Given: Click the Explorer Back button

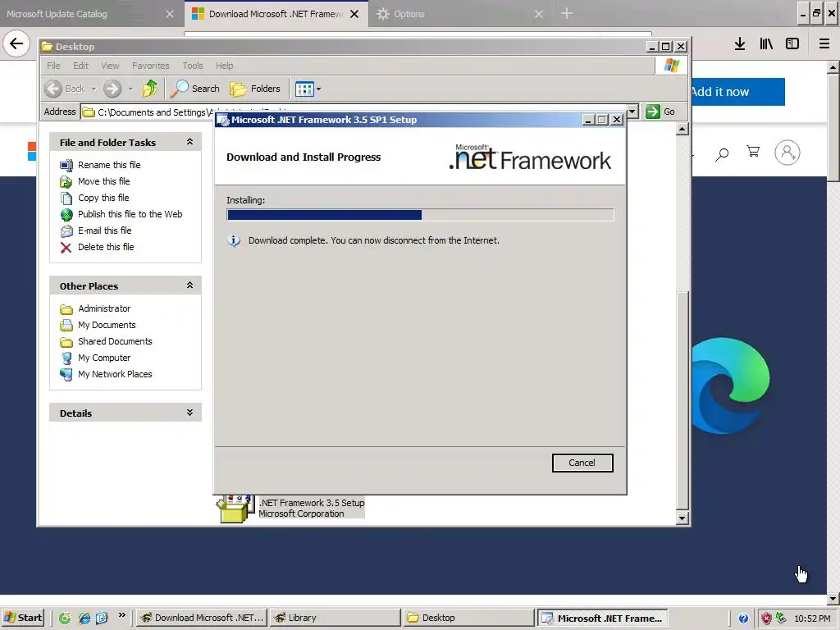Looking at the screenshot, I should tap(65, 89).
